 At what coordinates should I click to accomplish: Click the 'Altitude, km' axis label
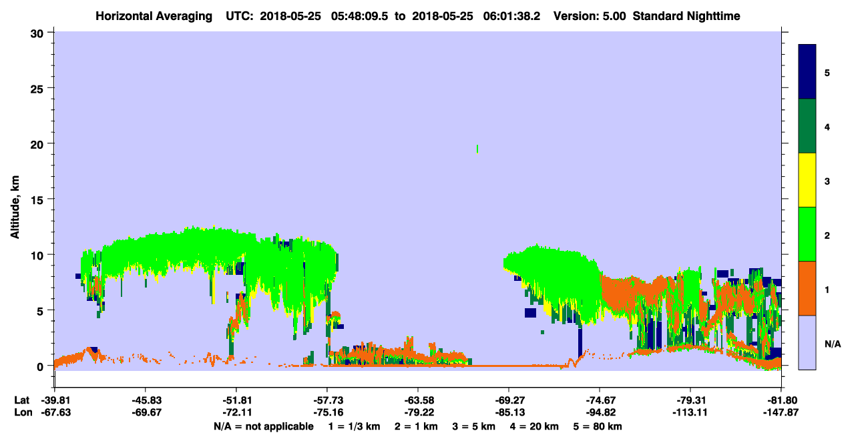[x=15, y=208]
